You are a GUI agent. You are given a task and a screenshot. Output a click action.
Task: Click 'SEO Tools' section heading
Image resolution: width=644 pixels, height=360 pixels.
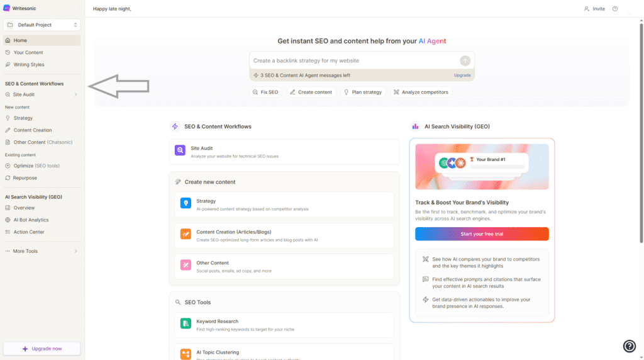pyautogui.click(x=197, y=303)
